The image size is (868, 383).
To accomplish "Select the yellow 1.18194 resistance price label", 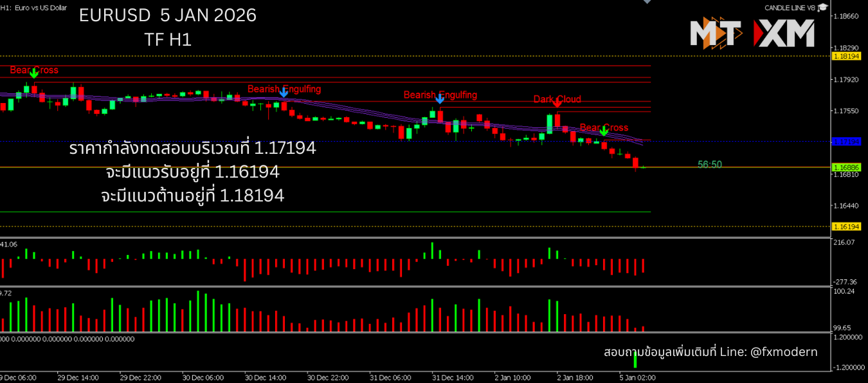I will (846, 57).
